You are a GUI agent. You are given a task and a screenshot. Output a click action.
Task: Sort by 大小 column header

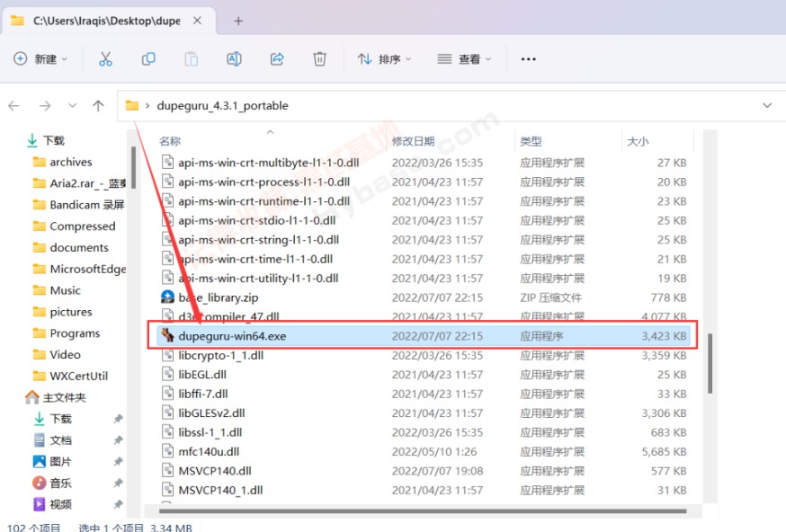tap(638, 141)
